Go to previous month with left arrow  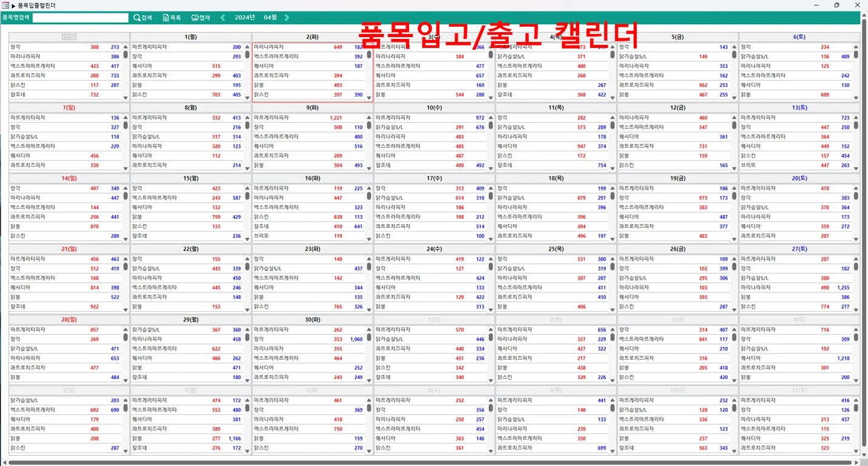(x=222, y=18)
